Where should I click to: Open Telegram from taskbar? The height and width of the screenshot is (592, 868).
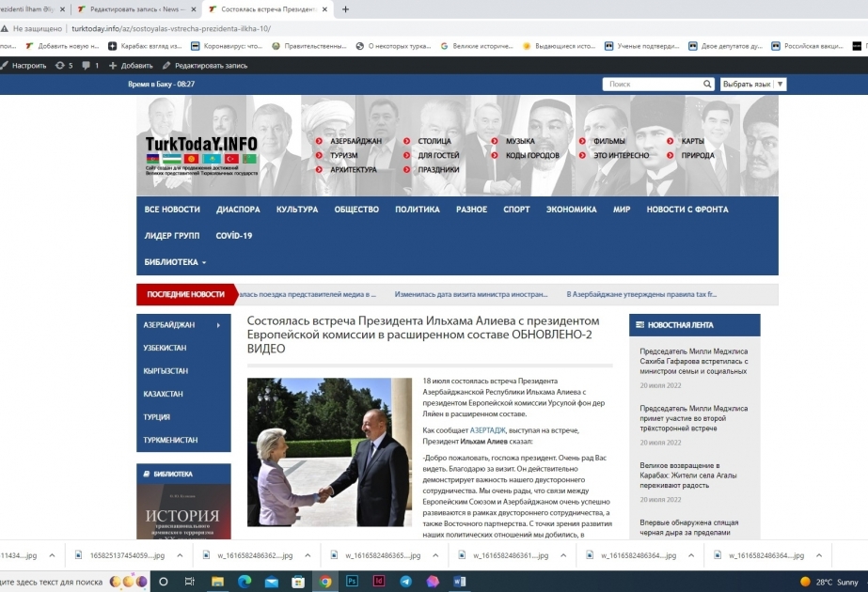tap(405, 582)
